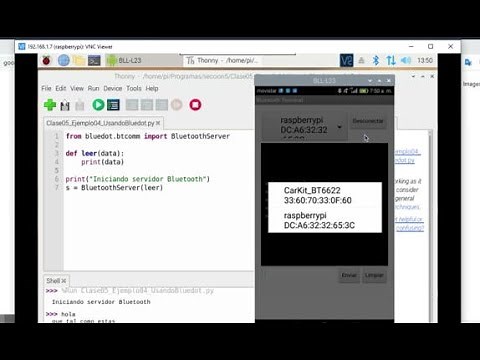
Task: Select the Shell tab
Action: (x=53, y=281)
